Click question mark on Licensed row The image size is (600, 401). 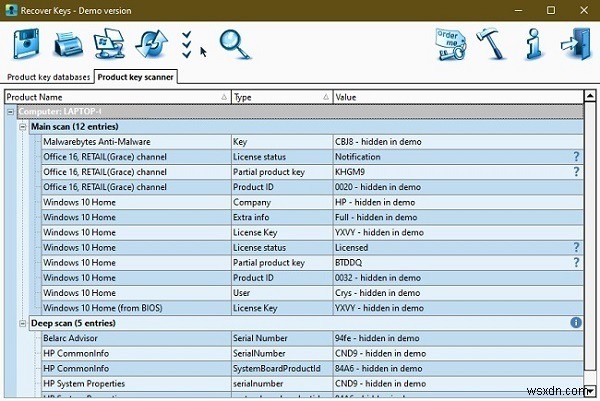tap(576, 248)
